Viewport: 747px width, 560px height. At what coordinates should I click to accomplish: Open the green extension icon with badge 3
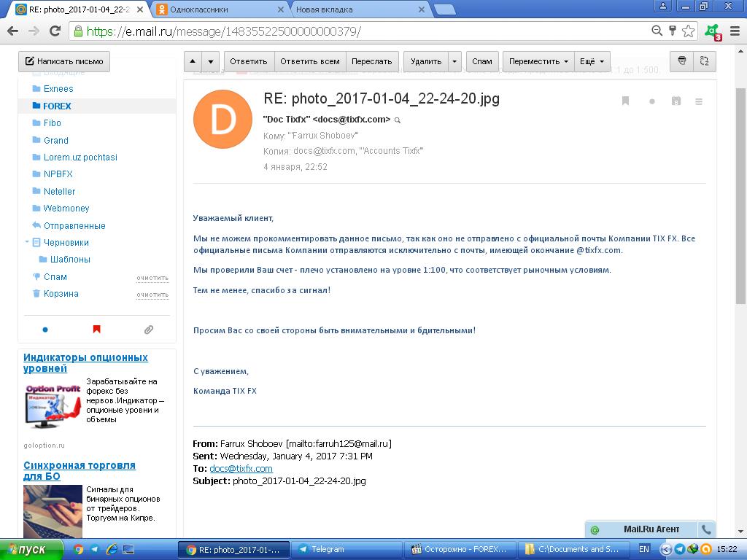713,32
